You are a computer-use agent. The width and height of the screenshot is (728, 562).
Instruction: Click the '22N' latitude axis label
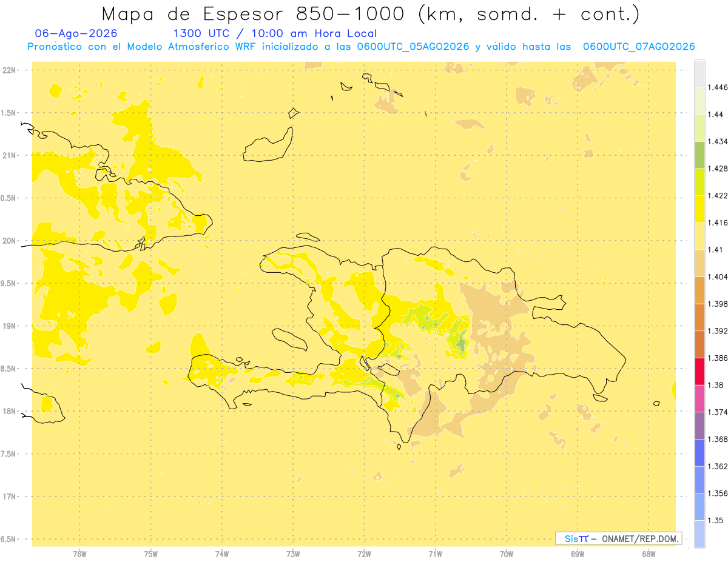(x=10, y=70)
